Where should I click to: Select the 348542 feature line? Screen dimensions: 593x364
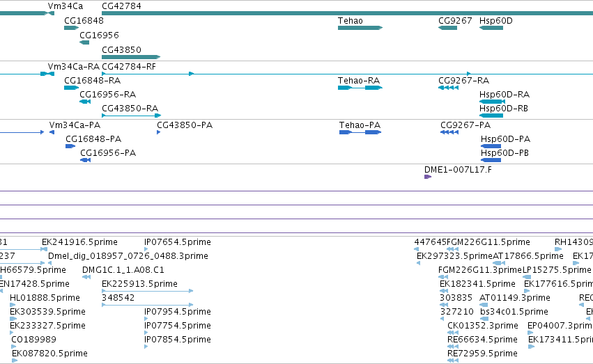tap(148, 305)
